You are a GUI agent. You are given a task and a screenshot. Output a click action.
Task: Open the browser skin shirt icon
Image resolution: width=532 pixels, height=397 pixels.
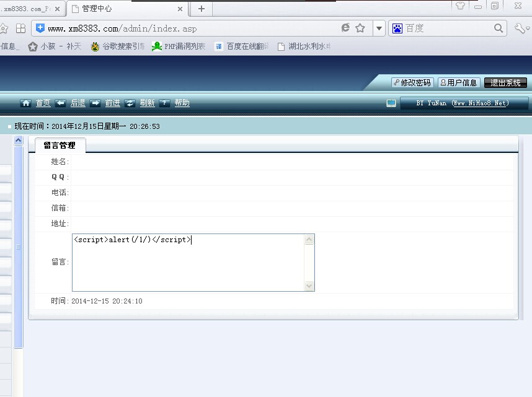(460, 6)
